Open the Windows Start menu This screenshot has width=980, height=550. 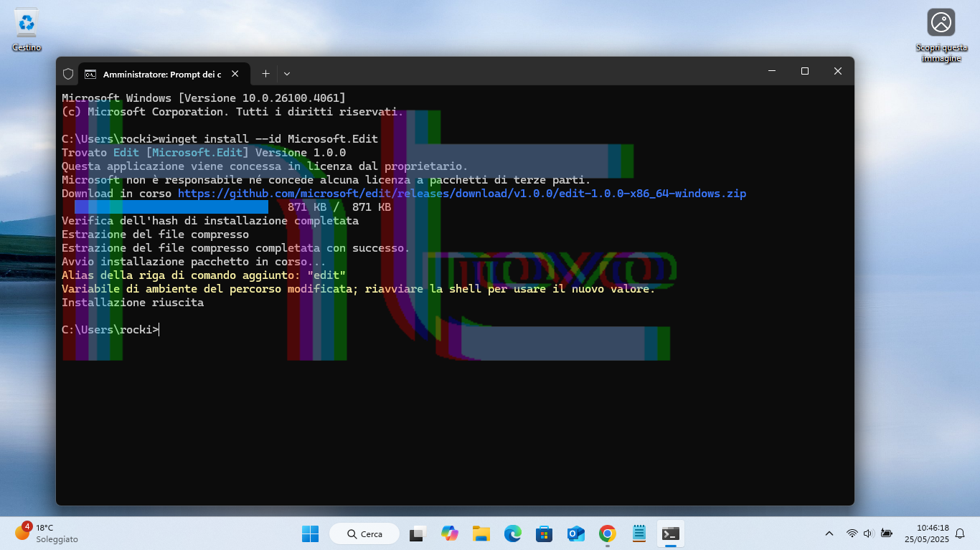tap(310, 534)
